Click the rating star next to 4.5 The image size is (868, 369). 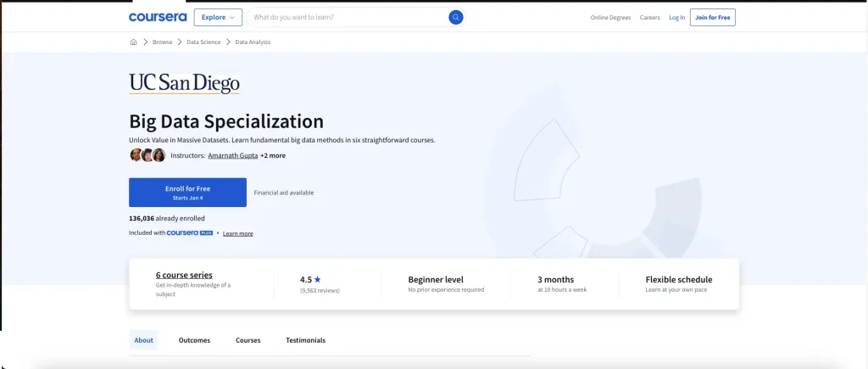317,280
